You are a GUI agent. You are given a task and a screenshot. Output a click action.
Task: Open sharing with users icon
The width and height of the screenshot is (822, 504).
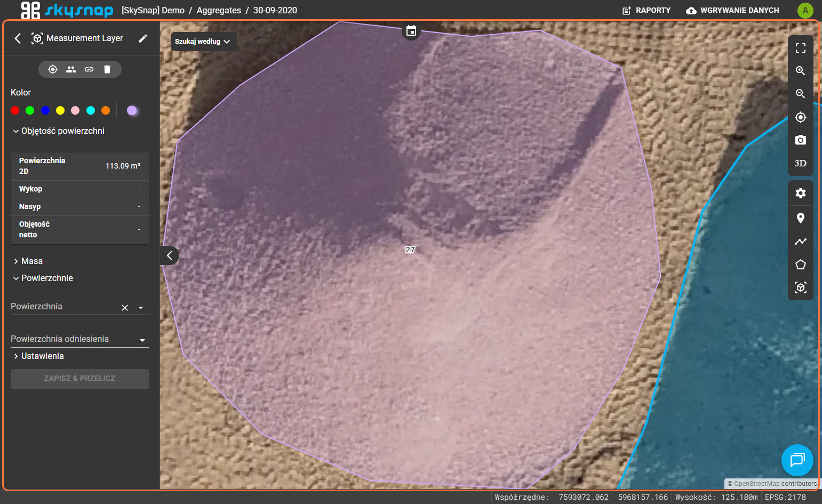71,69
